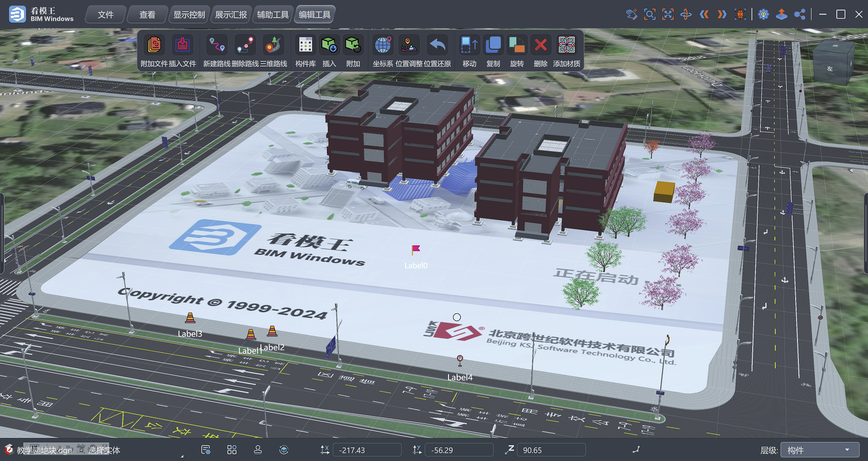
Task: Click the X coordinate field showing -217.43
Action: (367, 450)
